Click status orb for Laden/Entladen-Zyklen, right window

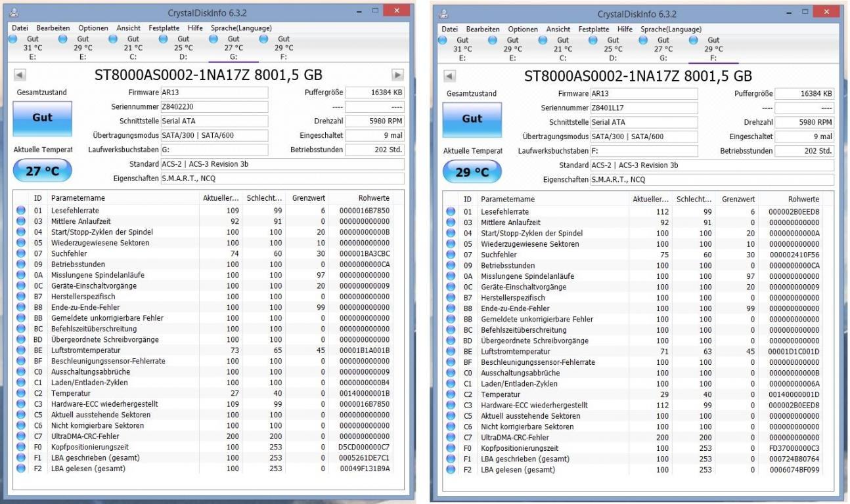pos(451,384)
